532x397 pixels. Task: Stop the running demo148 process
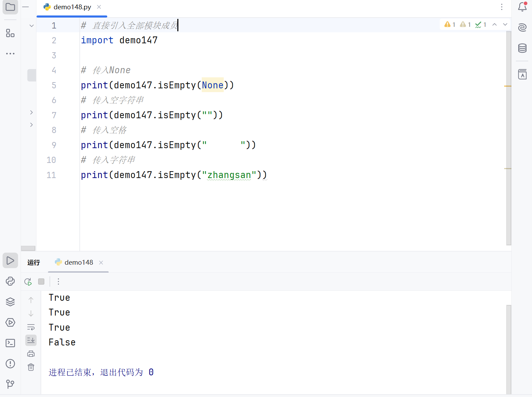coord(41,282)
